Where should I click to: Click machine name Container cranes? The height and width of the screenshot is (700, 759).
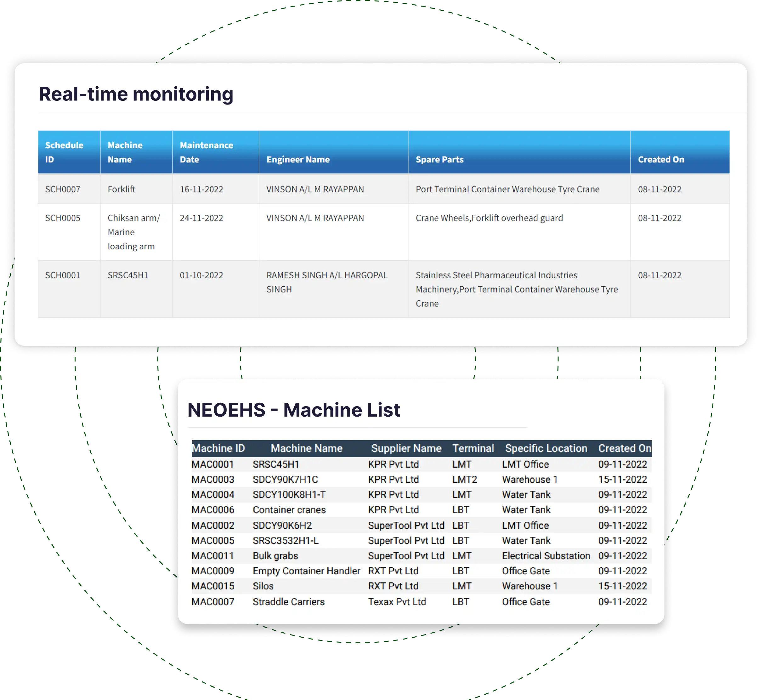[x=289, y=510]
